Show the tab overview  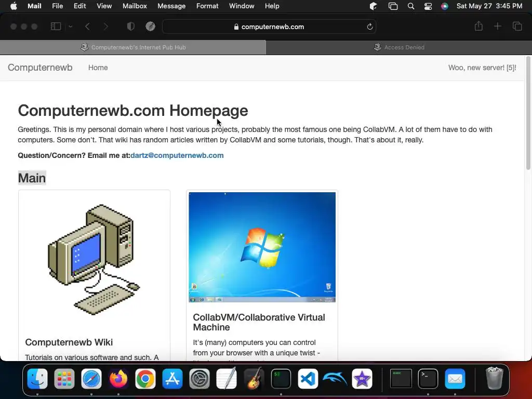(x=517, y=26)
